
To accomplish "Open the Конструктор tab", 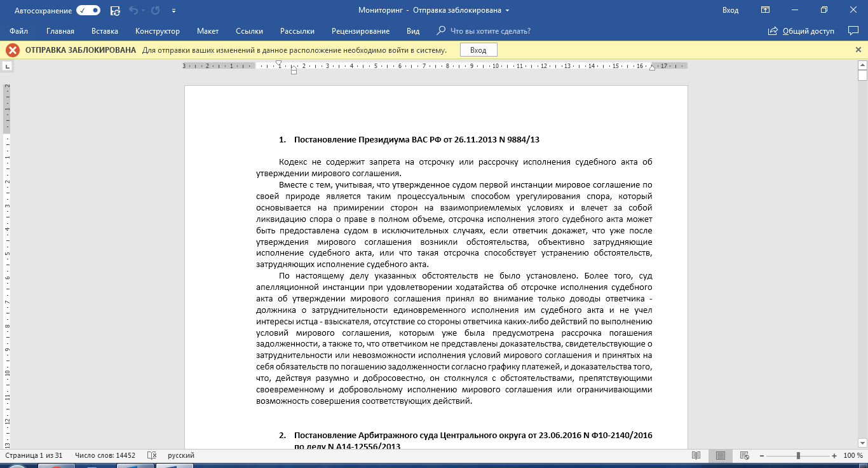I will pos(158,31).
